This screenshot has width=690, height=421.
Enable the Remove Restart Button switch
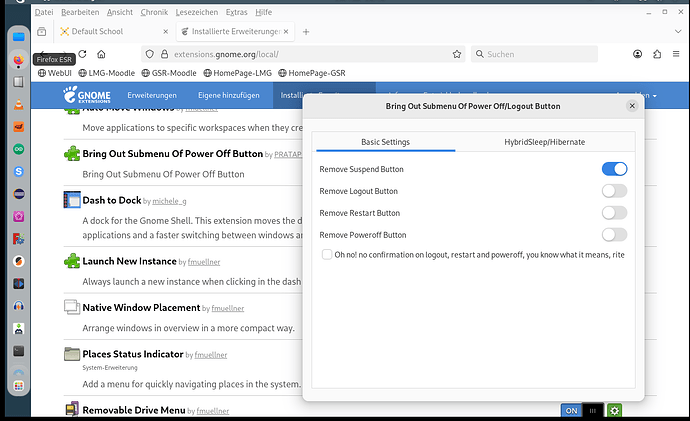pos(614,213)
